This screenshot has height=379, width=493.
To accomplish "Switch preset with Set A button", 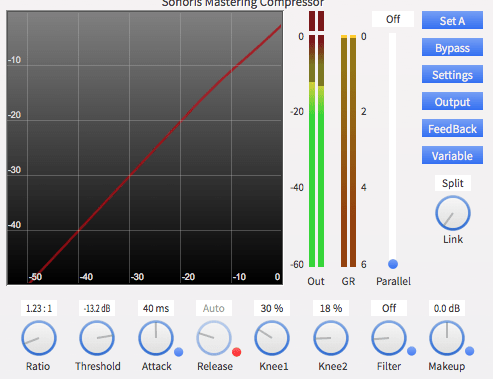I will 452,20.
